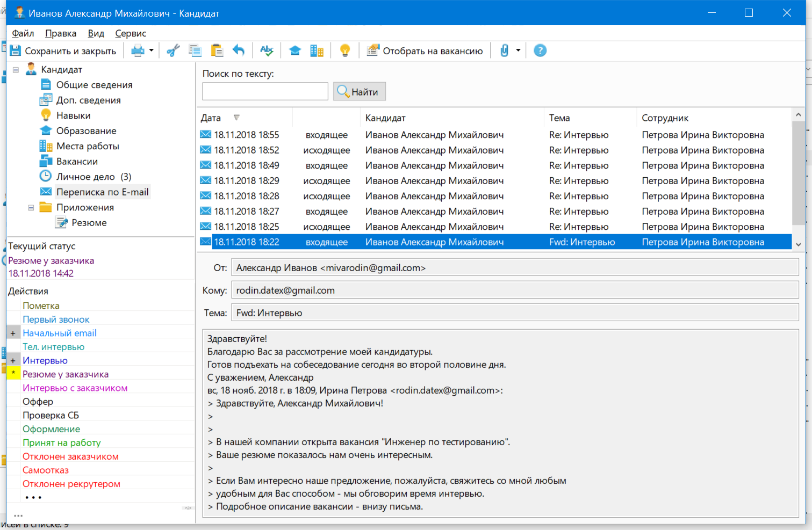Click the Интервью с заказчиком action
Image resolution: width=812 pixels, height=530 pixels.
[x=75, y=388]
